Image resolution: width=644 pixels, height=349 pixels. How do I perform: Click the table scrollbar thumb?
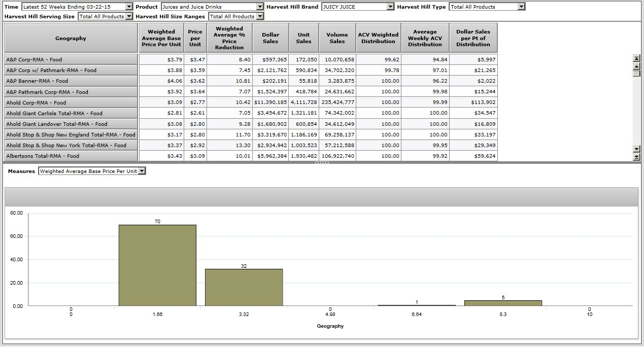click(636, 73)
